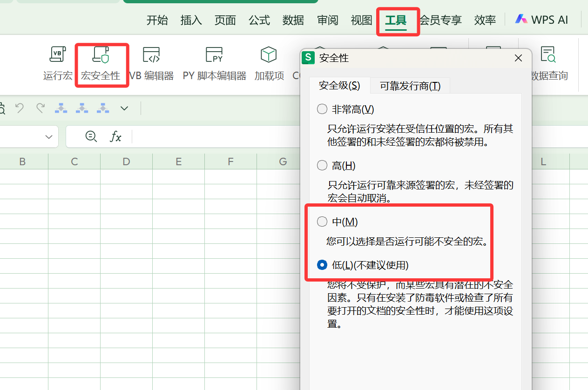The width and height of the screenshot is (588, 390).
Task: Switch to the 插入 ribbon tab
Action: tap(191, 20)
